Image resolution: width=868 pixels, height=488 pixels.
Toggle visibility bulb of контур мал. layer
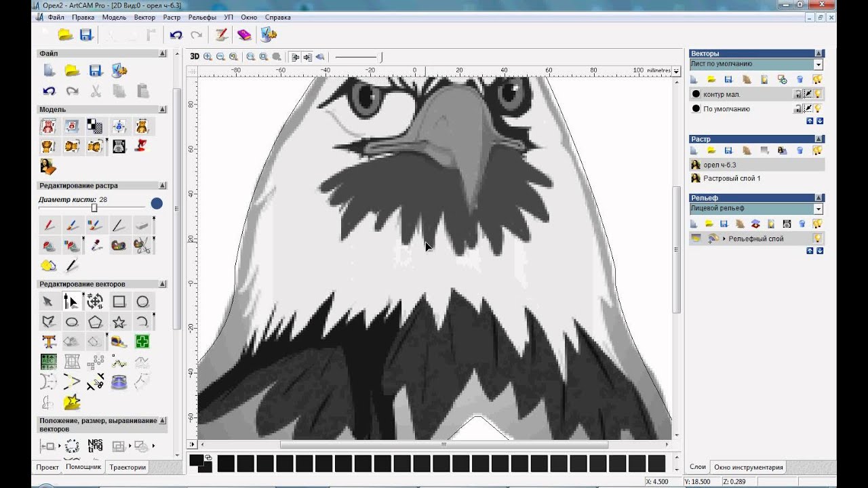pos(818,95)
